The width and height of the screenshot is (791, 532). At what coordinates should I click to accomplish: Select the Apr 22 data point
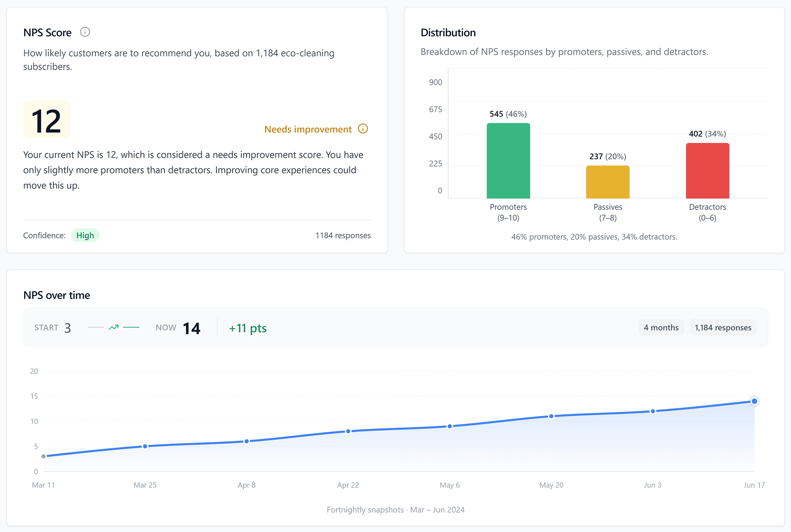[x=348, y=432]
